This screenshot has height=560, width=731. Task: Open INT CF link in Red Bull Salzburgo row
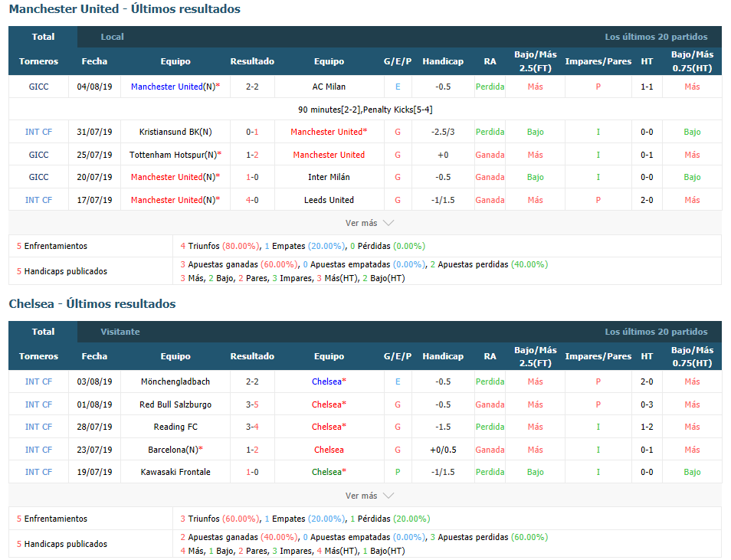coord(38,404)
